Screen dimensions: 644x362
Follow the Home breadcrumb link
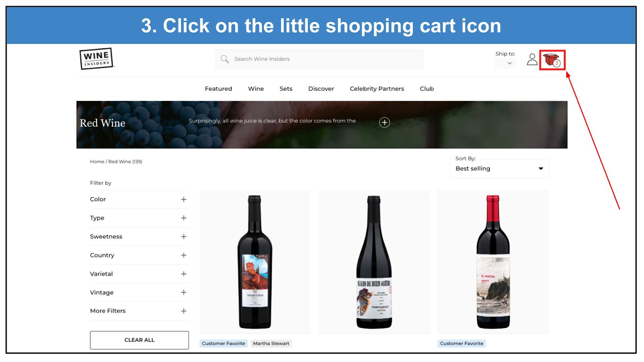(x=97, y=162)
